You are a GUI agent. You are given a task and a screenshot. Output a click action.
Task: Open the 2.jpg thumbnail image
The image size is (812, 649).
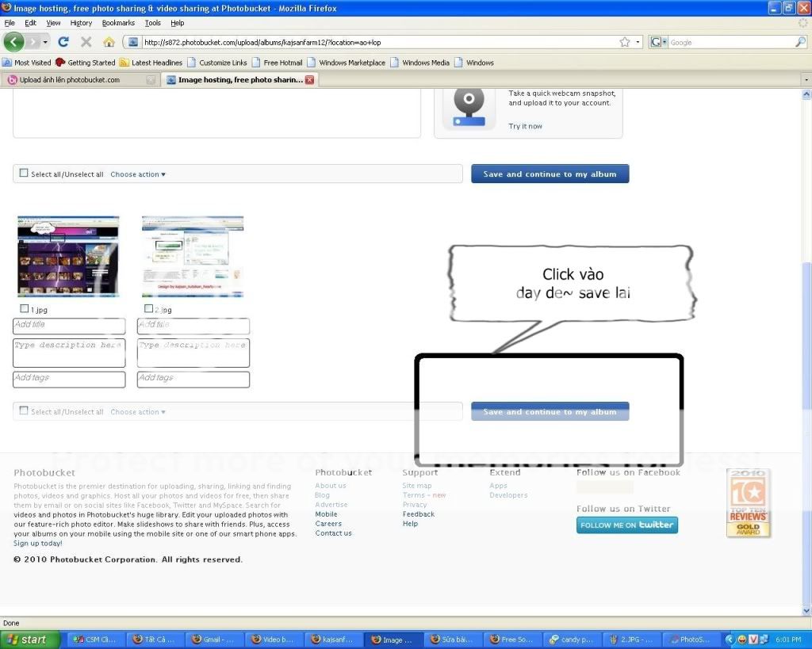click(193, 256)
